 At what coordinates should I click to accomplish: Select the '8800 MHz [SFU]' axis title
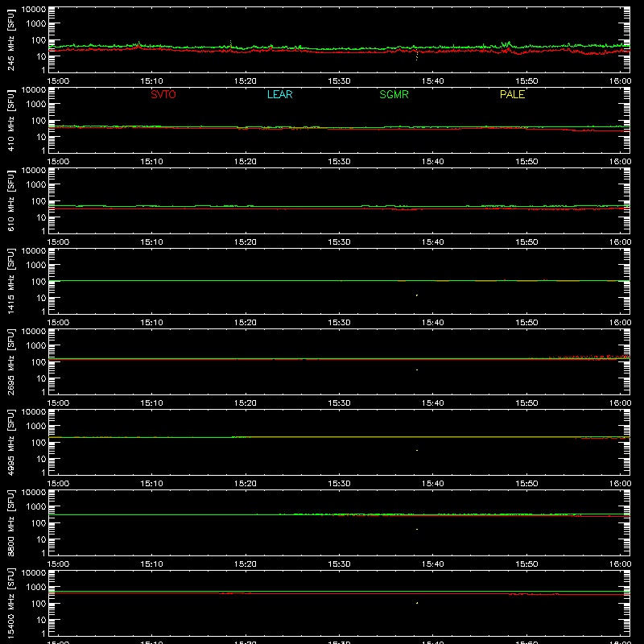pyautogui.click(x=10, y=522)
